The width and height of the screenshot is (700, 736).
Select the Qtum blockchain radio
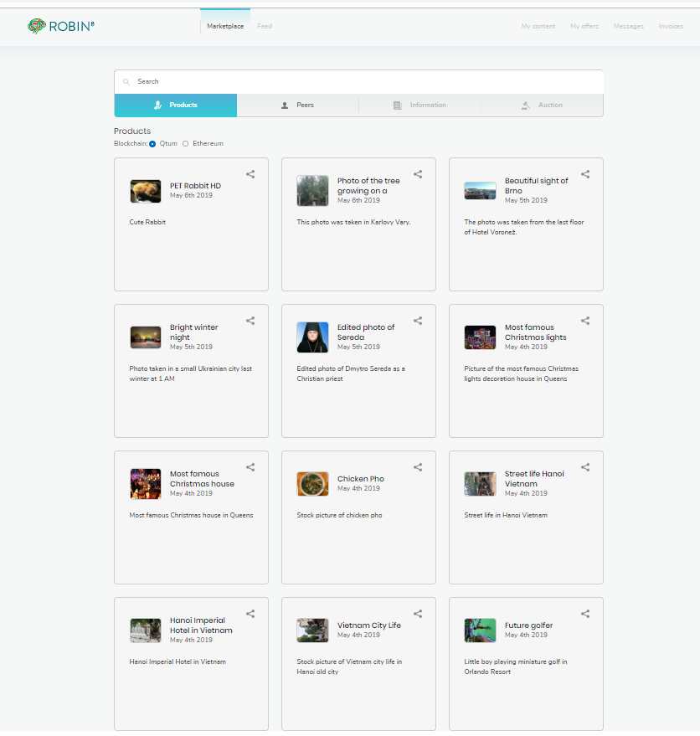click(x=152, y=144)
